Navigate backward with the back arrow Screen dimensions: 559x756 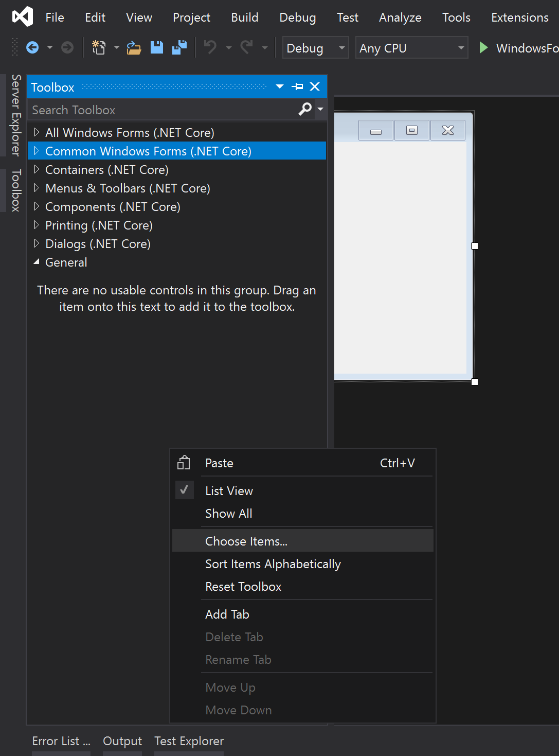click(x=32, y=48)
